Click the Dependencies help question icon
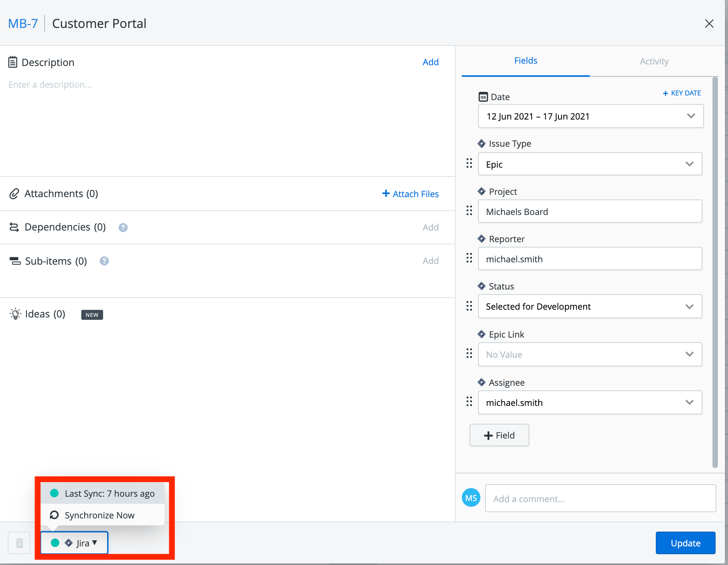The width and height of the screenshot is (728, 565). tap(123, 227)
